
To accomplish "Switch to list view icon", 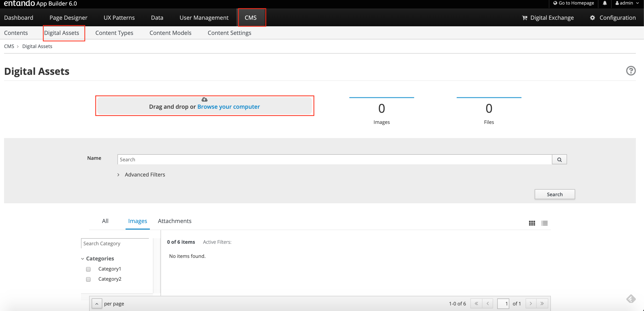I will tap(545, 223).
